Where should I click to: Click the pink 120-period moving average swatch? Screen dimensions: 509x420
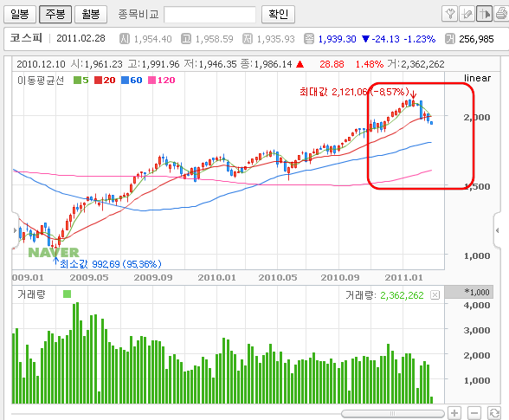coord(152,80)
